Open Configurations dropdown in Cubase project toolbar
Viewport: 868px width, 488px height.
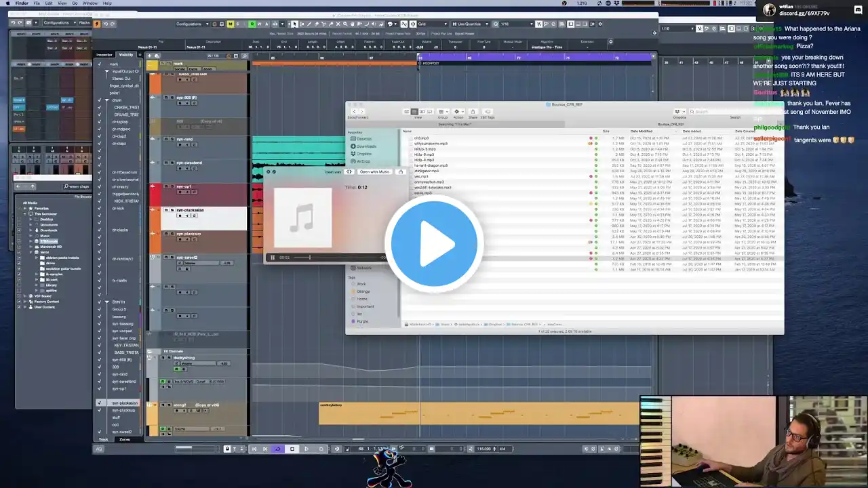click(191, 24)
